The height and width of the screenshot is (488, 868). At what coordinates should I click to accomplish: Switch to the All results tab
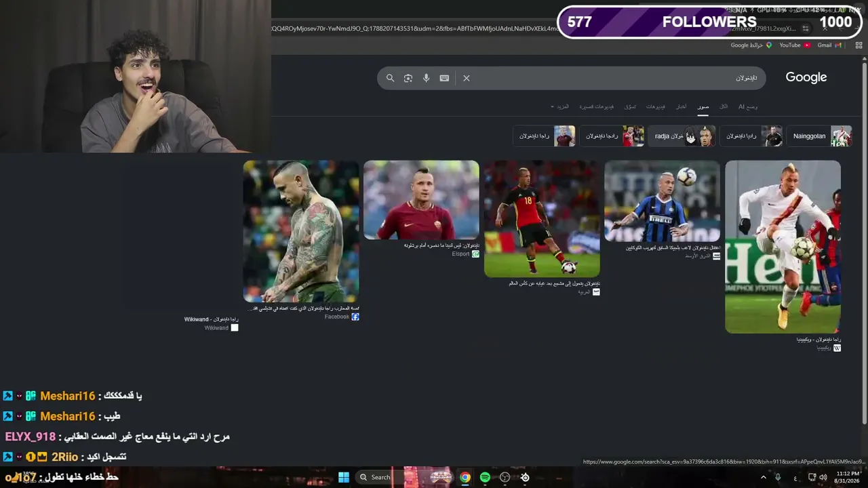pyautogui.click(x=724, y=106)
